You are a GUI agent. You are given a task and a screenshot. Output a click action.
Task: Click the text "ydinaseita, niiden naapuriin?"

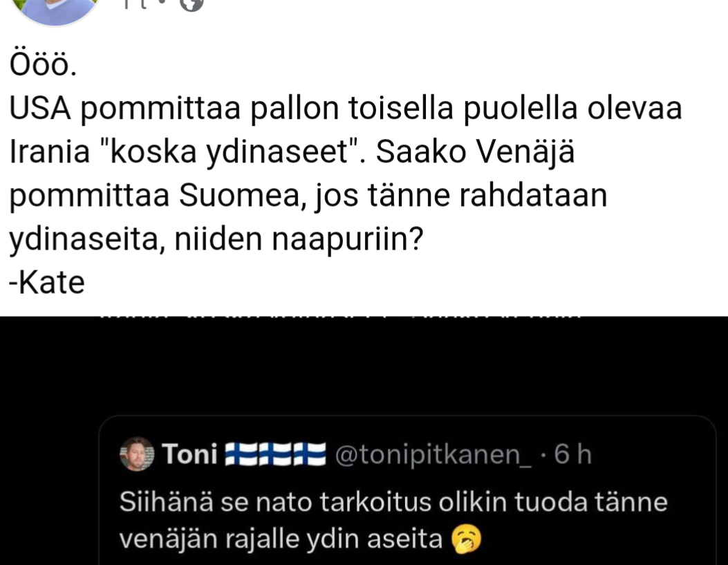tap(216, 239)
